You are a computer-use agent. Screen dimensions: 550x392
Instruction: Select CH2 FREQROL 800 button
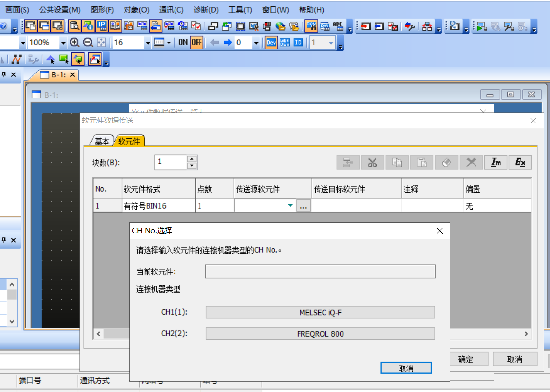[320, 334]
